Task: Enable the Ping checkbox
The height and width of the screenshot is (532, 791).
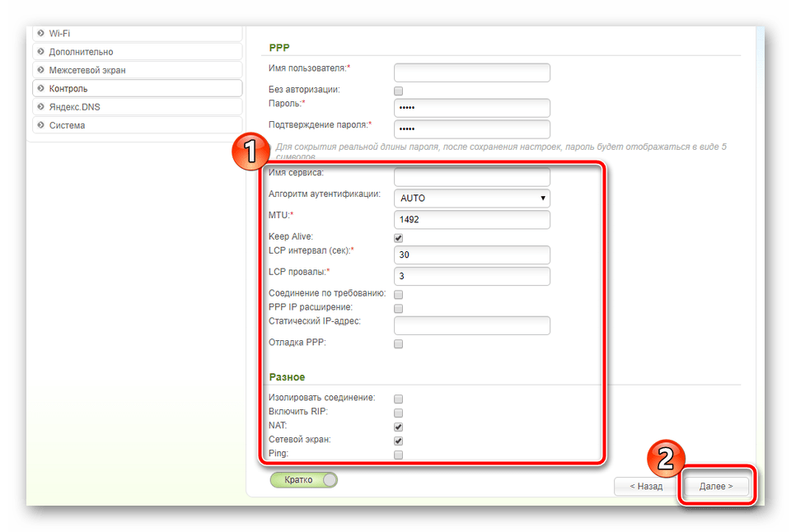Action: point(399,455)
